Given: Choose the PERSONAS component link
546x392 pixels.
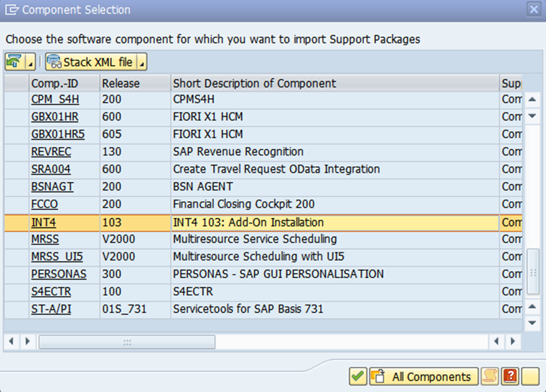Looking at the screenshot, I should tap(59, 274).
